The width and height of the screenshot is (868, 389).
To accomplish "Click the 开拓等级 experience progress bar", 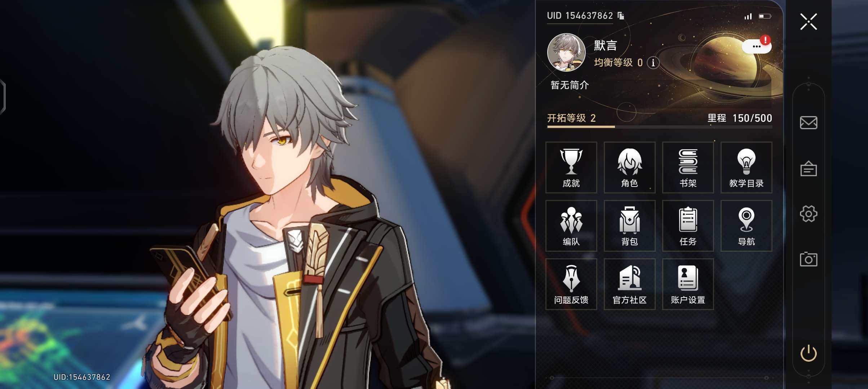I will pyautogui.click(x=659, y=127).
